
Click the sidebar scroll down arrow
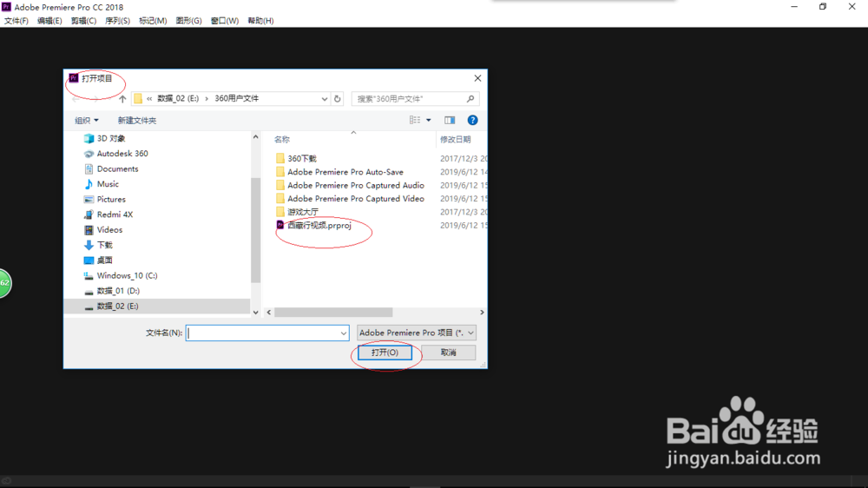255,313
